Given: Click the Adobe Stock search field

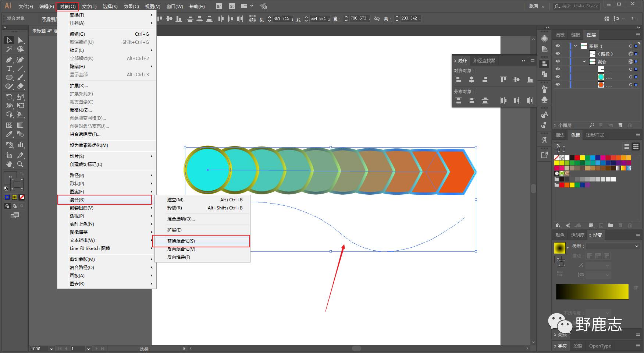Looking at the screenshot, I should 580,6.
